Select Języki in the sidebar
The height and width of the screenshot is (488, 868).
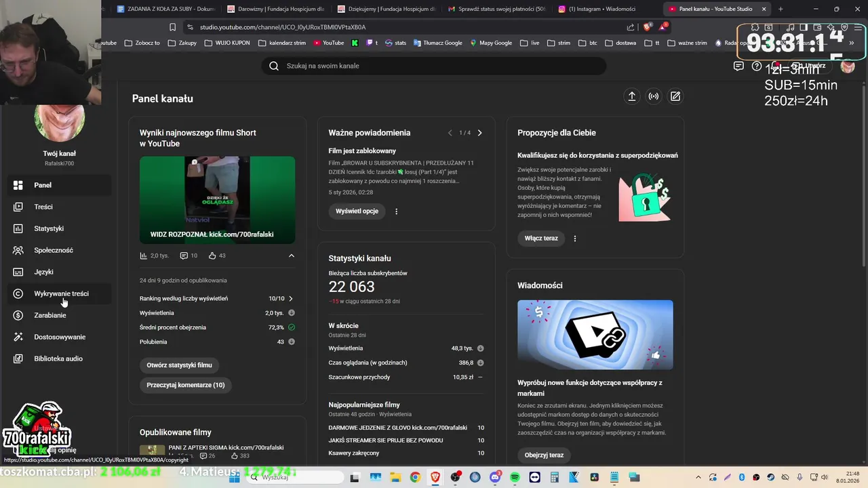coord(59,272)
